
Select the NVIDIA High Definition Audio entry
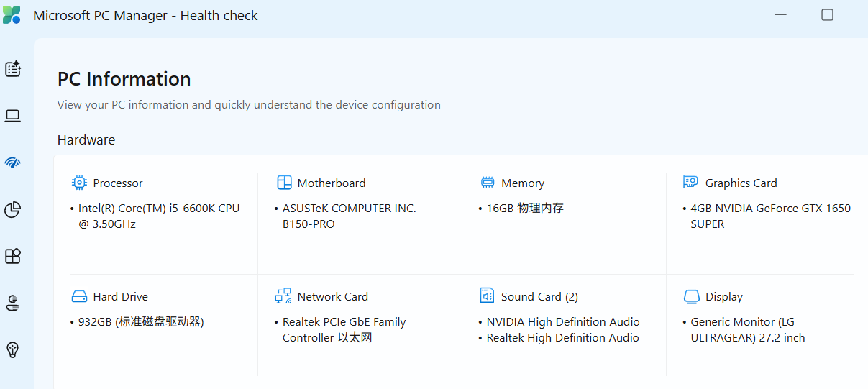coord(563,322)
